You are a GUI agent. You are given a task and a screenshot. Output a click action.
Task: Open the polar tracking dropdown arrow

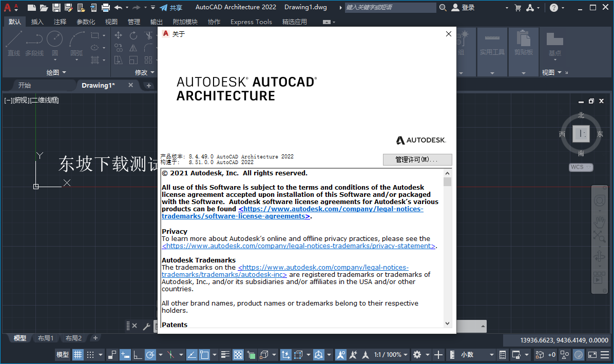pyautogui.click(x=161, y=354)
